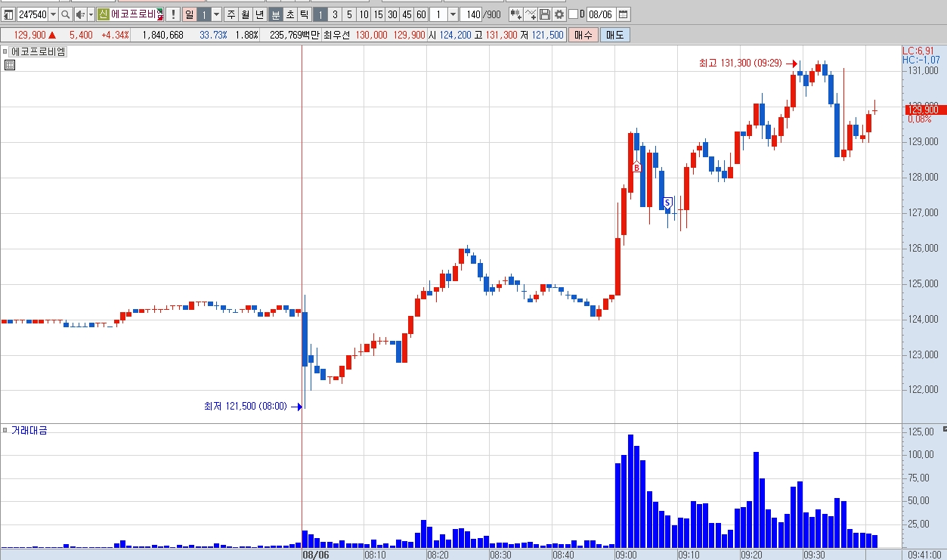Click the 매도 sell button

(x=615, y=35)
